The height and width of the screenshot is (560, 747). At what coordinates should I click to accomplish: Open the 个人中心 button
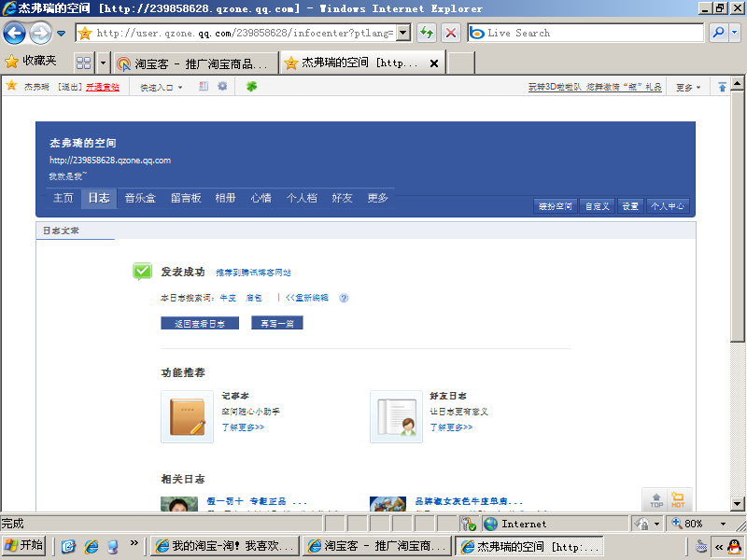coord(668,206)
